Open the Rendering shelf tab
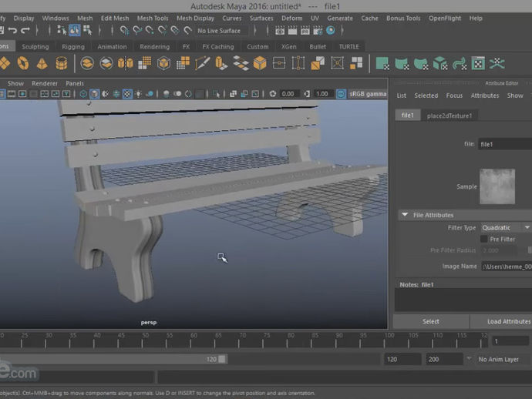The height and width of the screenshot is (399, 532). coord(154,46)
